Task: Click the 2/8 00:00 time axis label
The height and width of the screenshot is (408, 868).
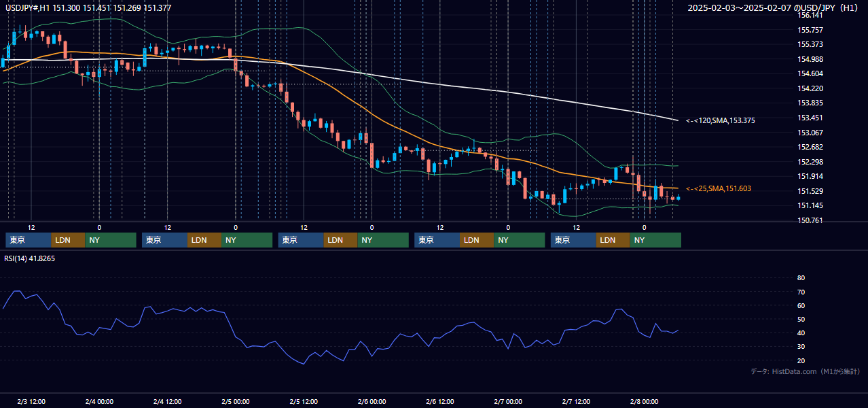Action: point(645,402)
